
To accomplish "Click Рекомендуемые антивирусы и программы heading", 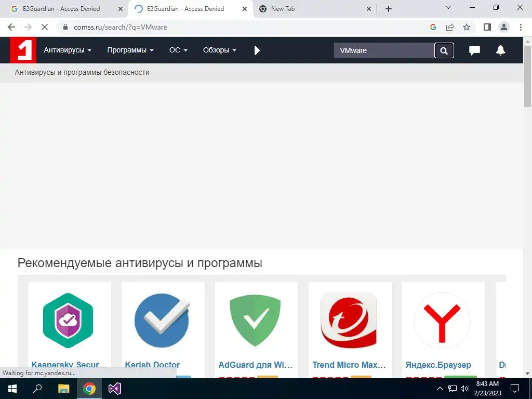I will [140, 263].
